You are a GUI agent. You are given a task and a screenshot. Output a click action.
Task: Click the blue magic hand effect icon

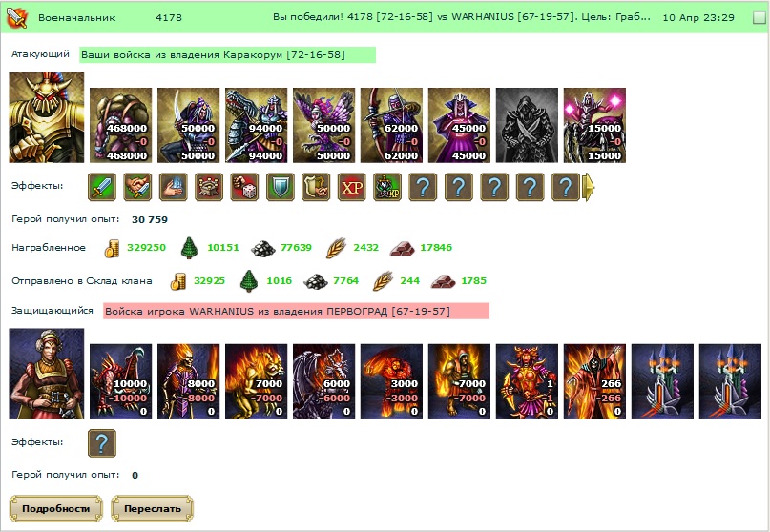(x=174, y=187)
